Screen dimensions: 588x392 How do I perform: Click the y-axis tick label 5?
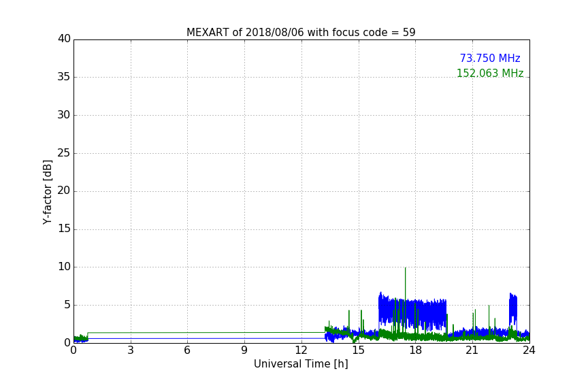[67, 305]
